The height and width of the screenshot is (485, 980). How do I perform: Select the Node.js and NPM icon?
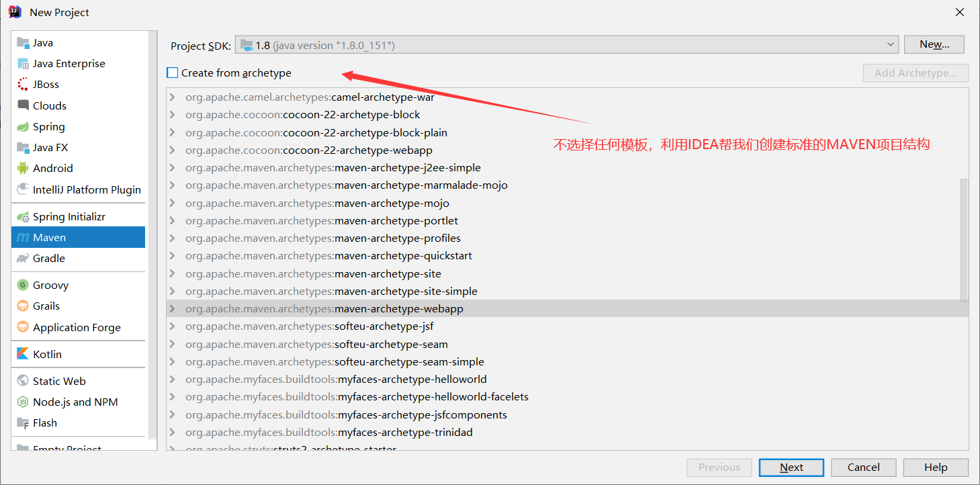[x=23, y=402]
